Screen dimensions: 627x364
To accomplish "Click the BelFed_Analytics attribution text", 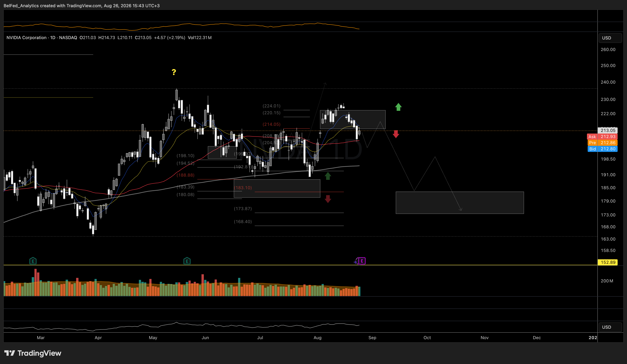I will (82, 5).
